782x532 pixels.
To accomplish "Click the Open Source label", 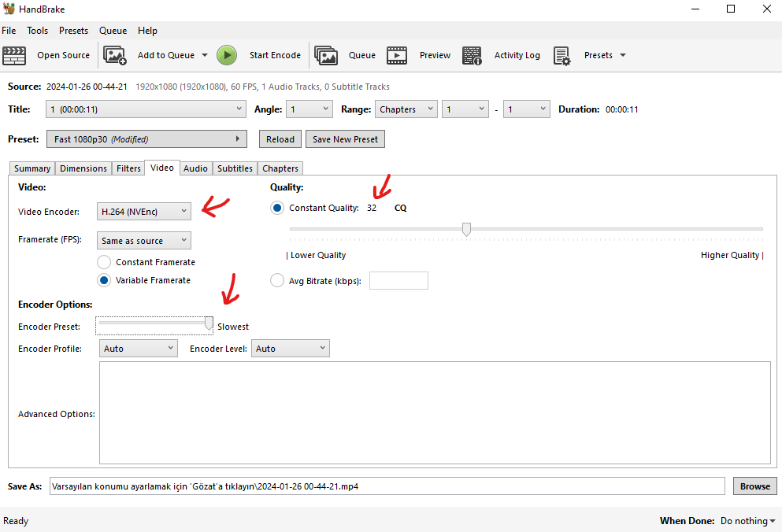I will tap(63, 55).
